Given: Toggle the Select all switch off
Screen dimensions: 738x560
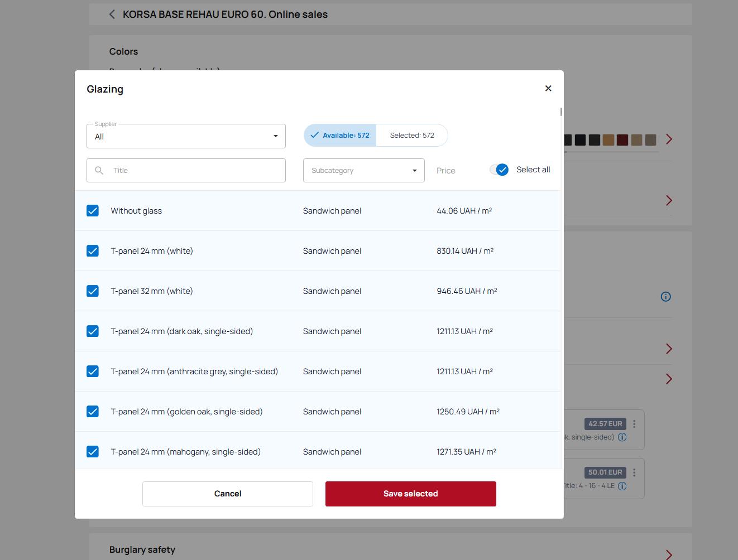Looking at the screenshot, I should 500,170.
